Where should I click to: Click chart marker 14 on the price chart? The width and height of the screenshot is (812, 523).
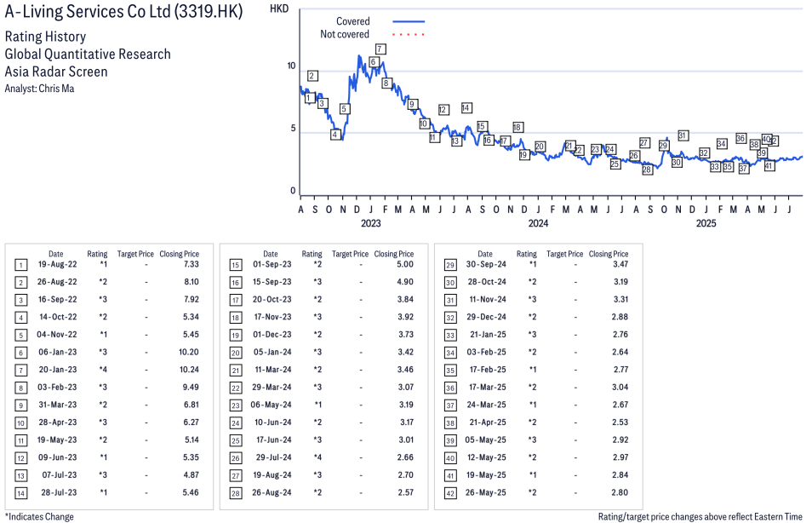coord(466,108)
